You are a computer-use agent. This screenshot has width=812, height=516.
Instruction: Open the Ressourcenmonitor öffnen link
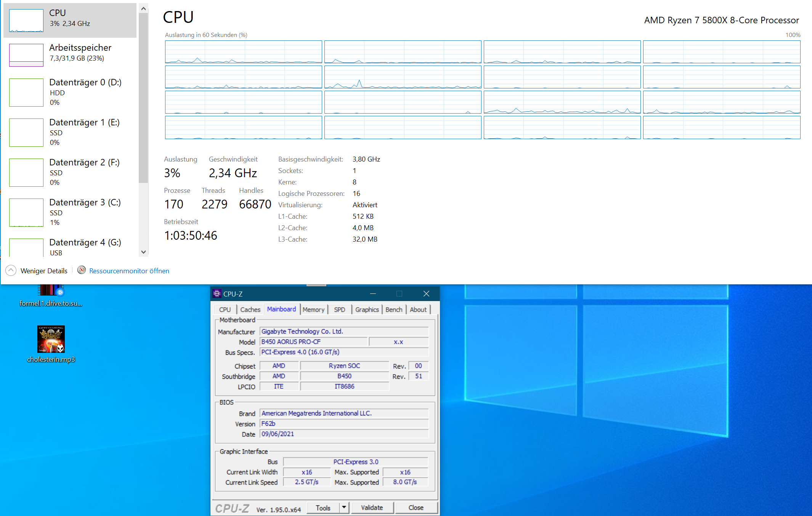129,271
